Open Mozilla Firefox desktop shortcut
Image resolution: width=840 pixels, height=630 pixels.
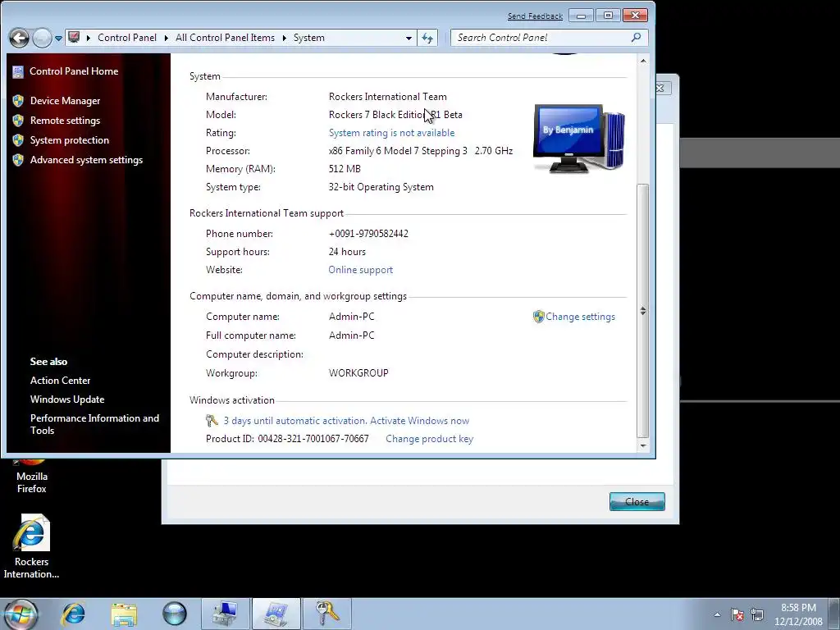[32, 476]
